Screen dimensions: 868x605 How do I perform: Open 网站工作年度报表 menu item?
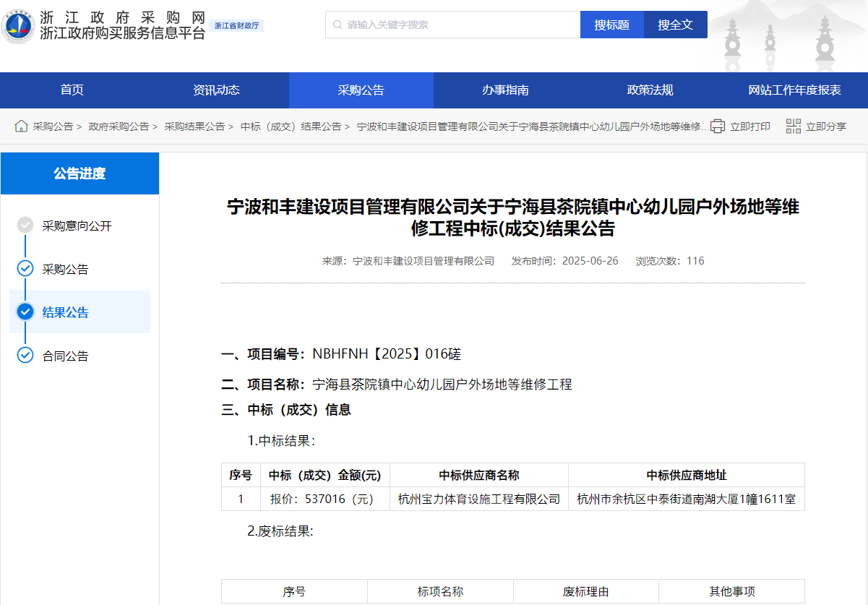[794, 90]
